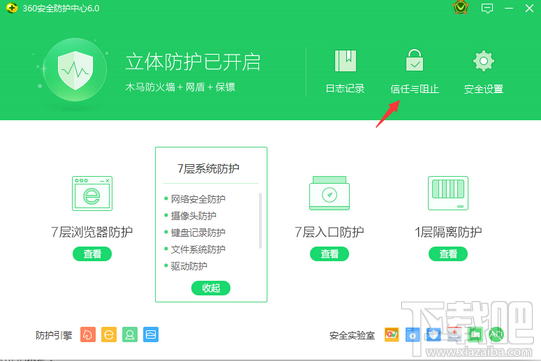Click the entry protection compass icon
Viewport: 541px width, 362px height.
coord(329,193)
